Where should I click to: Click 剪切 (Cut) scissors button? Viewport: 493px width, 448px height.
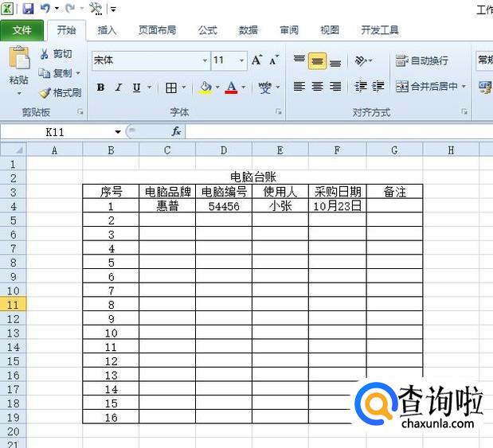click(56, 54)
